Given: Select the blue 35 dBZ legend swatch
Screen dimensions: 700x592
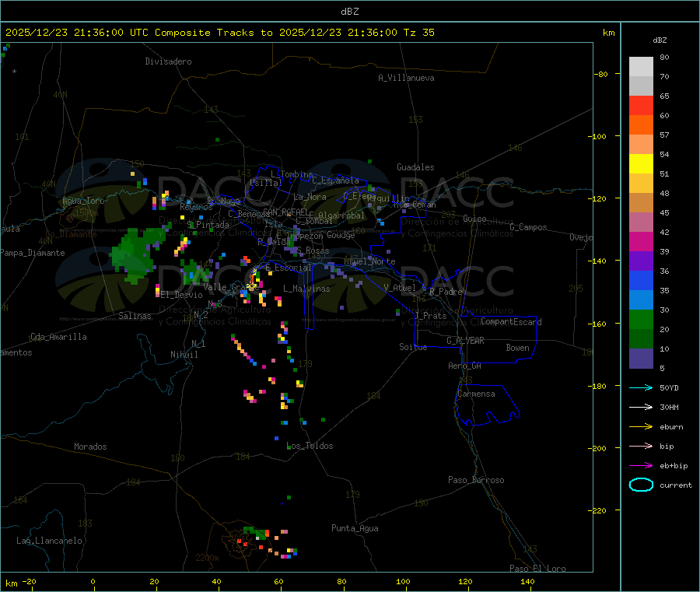Looking at the screenshot, I should [641, 280].
